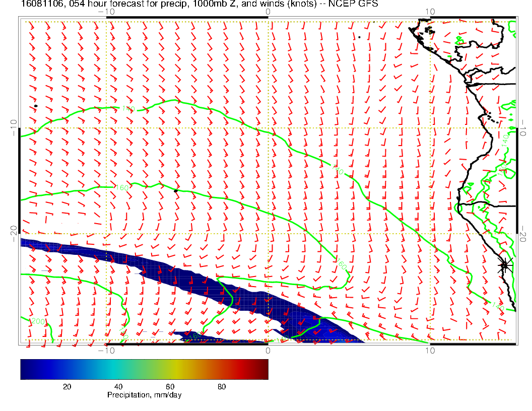Click the '0' longitude label on the top axis
Image resolution: width=532 pixels, height=411 pixels.
pos(268,12)
